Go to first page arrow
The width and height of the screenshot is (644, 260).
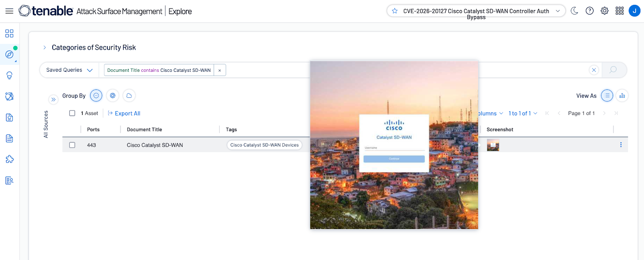pyautogui.click(x=547, y=113)
